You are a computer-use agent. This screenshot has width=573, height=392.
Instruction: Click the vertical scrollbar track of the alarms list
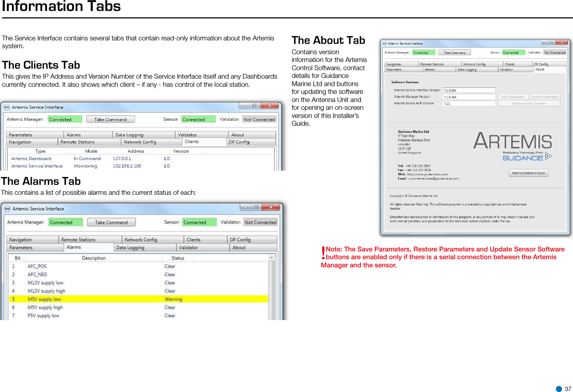[x=272, y=290]
